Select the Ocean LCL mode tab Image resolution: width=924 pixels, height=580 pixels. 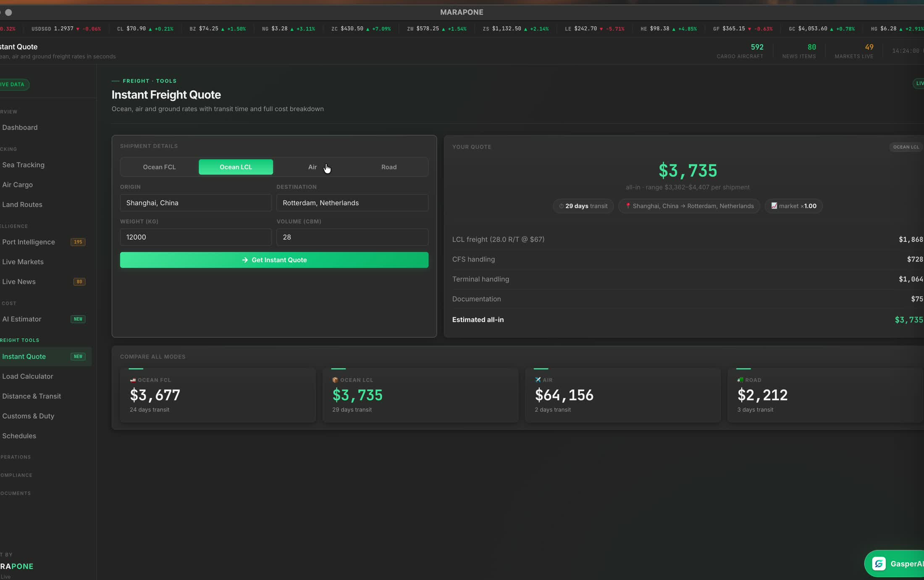point(236,167)
